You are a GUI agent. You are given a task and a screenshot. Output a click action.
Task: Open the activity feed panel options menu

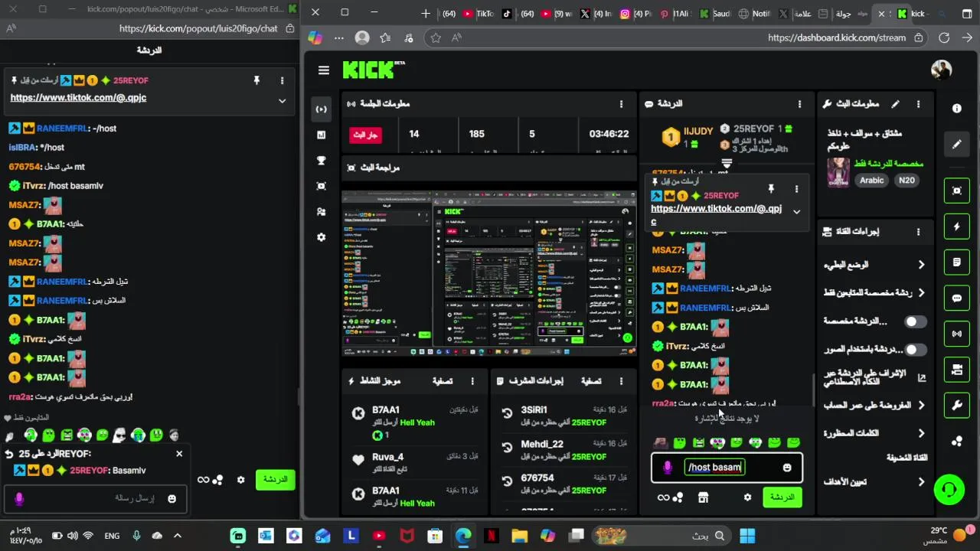pos(472,381)
